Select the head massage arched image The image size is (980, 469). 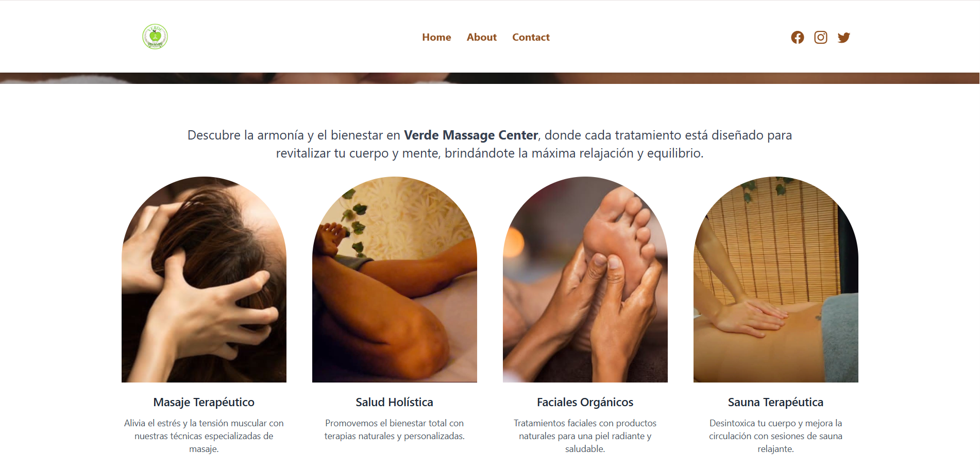(x=204, y=280)
